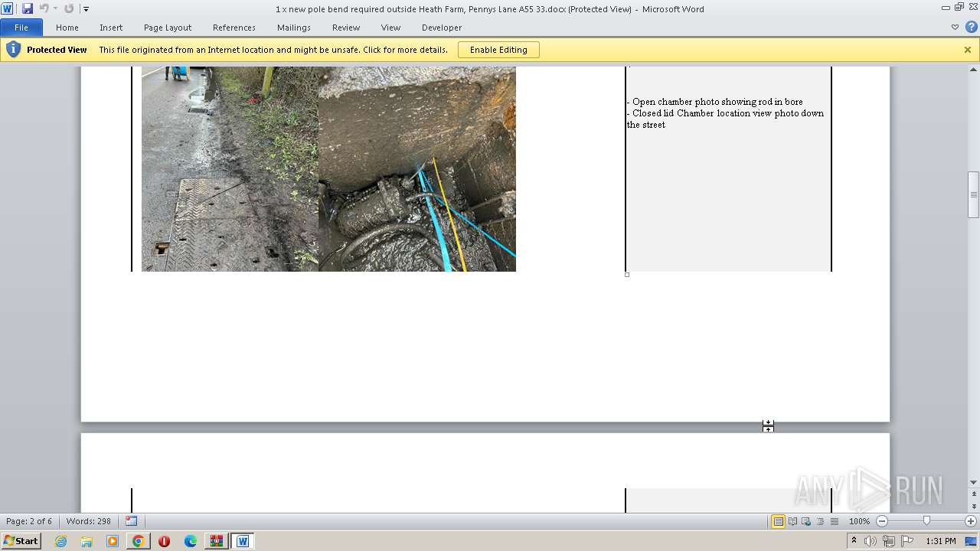
Task: Click the scroll down arrow of vertical scrollbar
Action: 974,482
